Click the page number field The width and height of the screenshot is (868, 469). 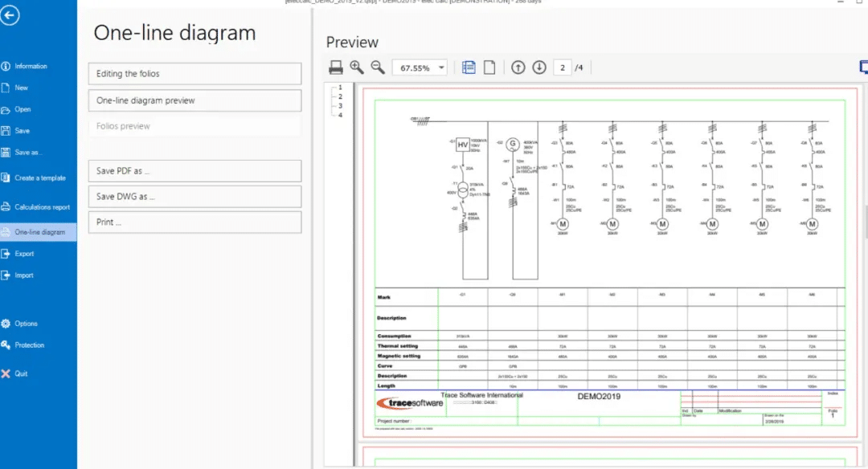[563, 67]
